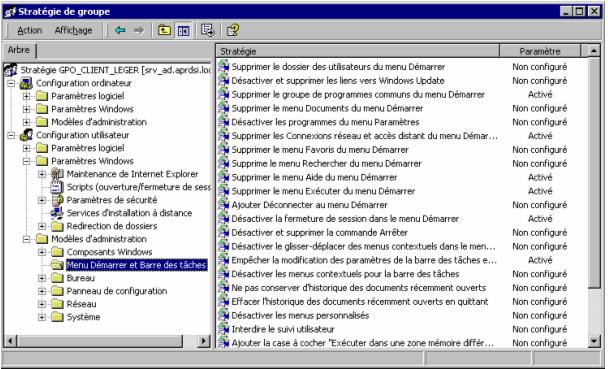
Task: Click policy icon for Ajouter Déconnecter au menu Démarrer
Action: [x=223, y=205]
